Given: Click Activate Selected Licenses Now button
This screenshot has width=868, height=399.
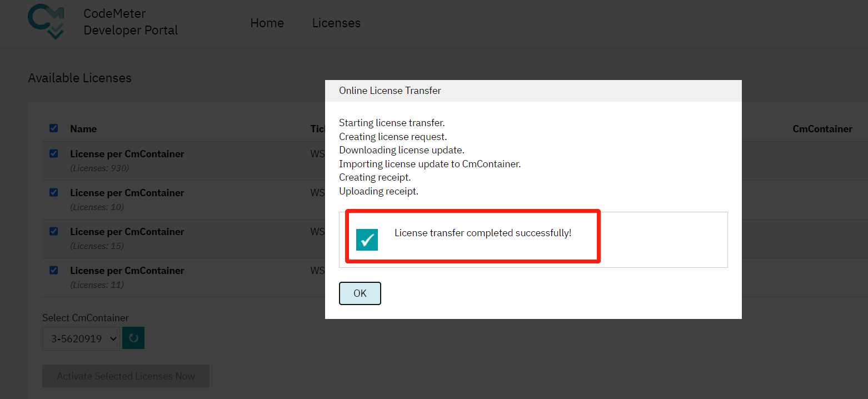Looking at the screenshot, I should click(x=126, y=376).
